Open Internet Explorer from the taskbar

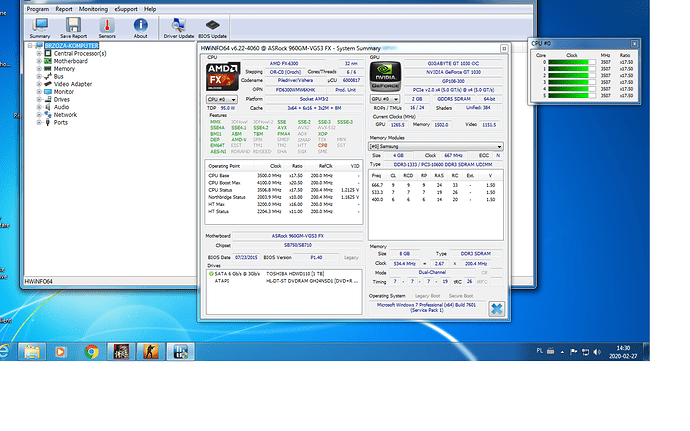click(4, 351)
